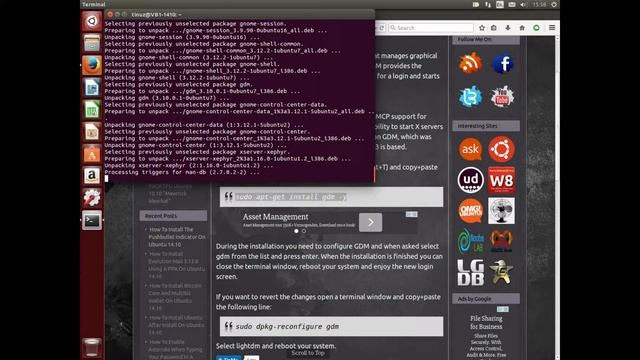
Task: Open the W8 site icon
Action: [501, 180]
